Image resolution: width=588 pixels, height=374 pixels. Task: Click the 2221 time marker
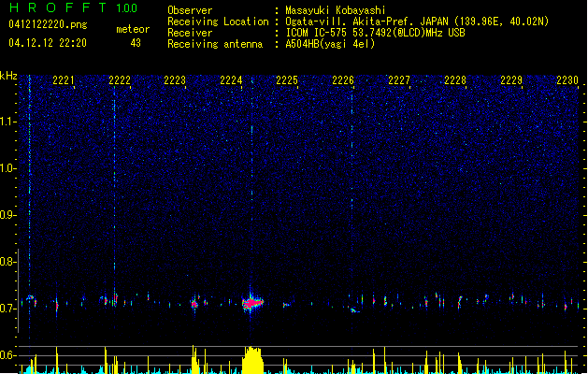point(64,80)
